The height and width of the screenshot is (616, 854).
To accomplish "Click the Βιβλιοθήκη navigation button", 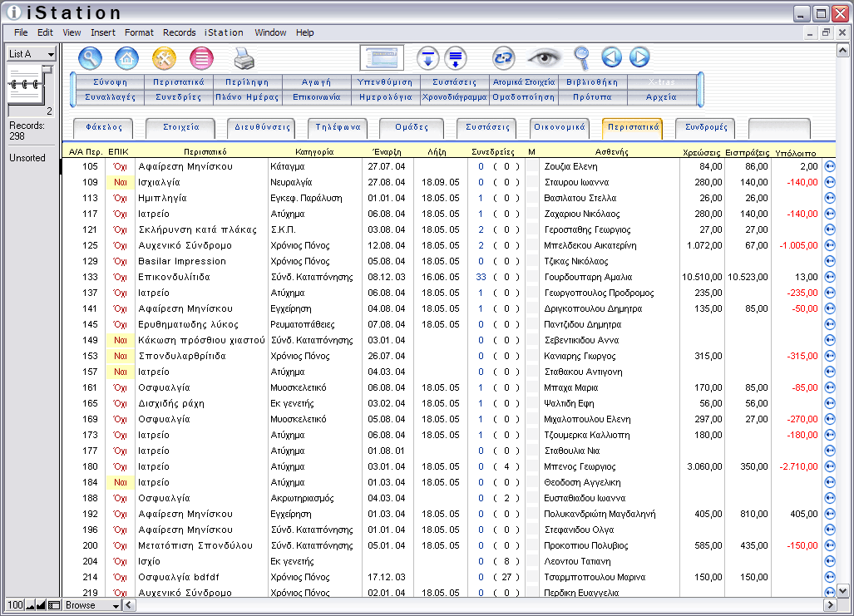I will pos(593,81).
